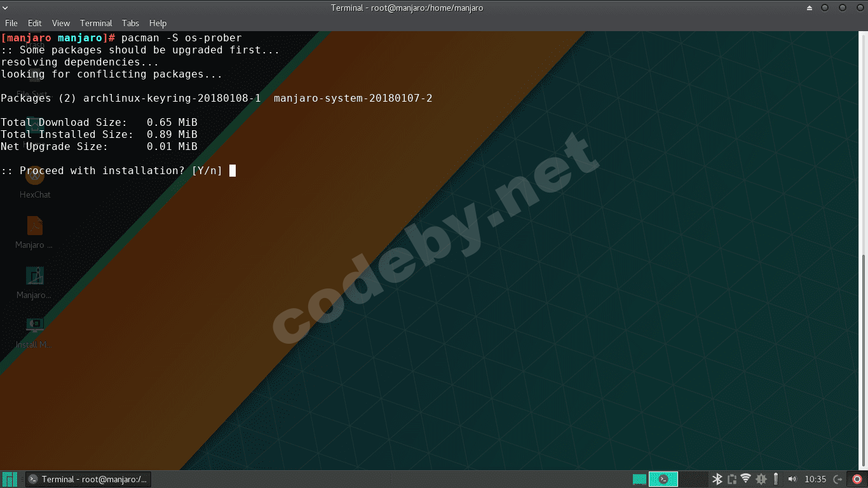Minimize the terminal window
Viewport: 868px width, 488px height.
[x=825, y=8]
